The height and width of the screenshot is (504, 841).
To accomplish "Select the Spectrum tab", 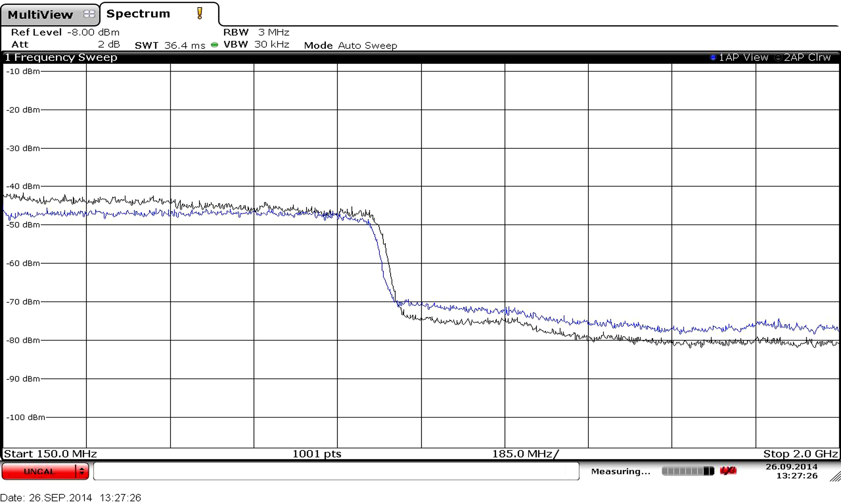I will (x=138, y=13).
